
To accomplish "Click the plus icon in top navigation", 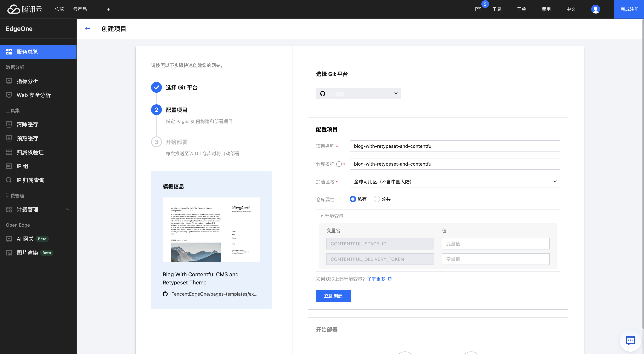I will [x=109, y=9].
